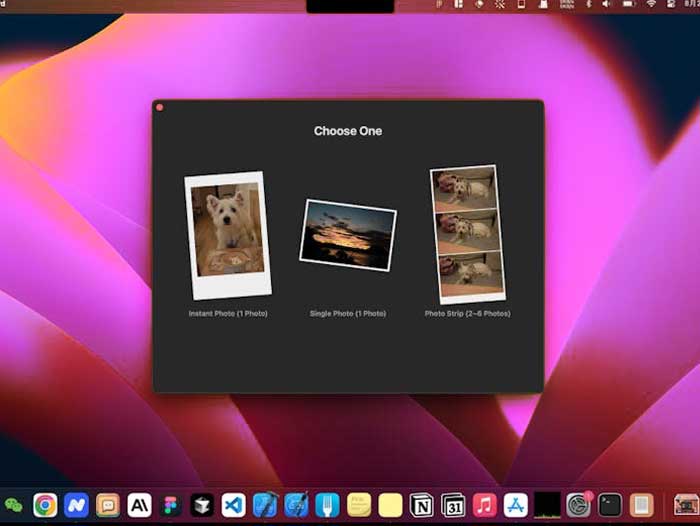Click the 'Instant Photo (1 Photo)' label
Screen dimensions: 700x526
228,313
